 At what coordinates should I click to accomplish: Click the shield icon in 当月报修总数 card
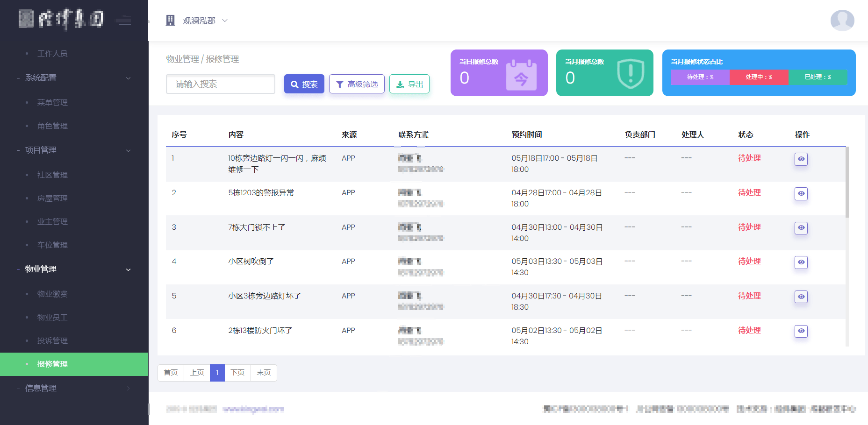click(630, 74)
